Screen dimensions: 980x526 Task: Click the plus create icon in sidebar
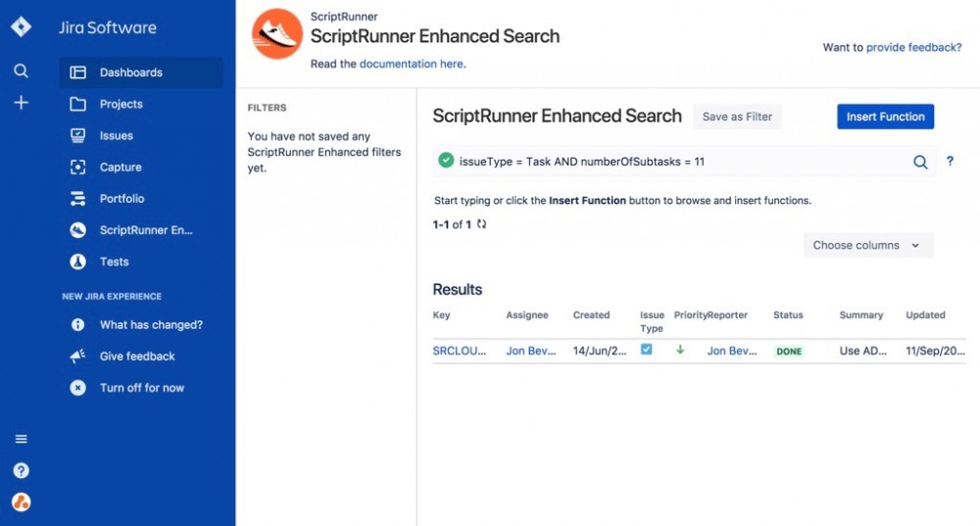(21, 103)
